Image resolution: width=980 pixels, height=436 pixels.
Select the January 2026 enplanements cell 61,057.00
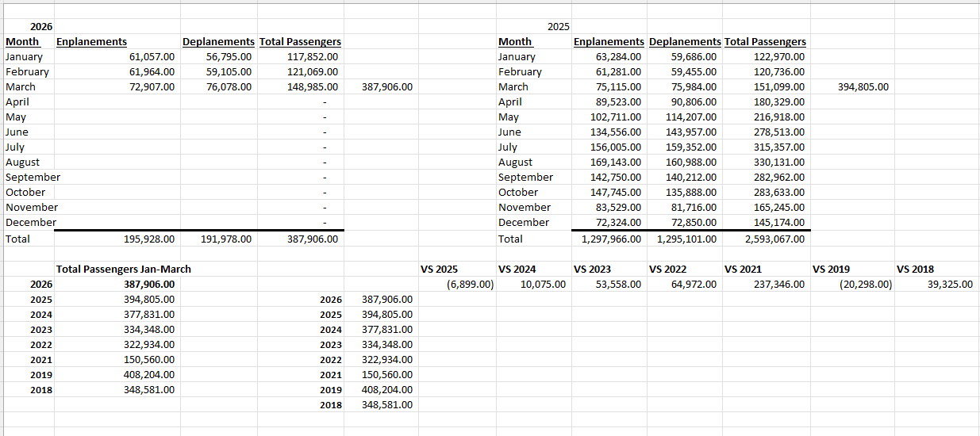151,56
